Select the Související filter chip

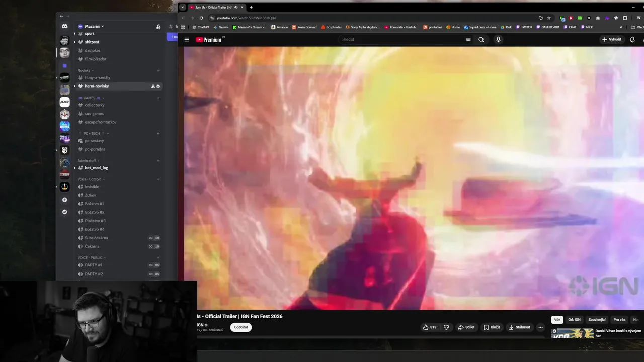coord(597,320)
